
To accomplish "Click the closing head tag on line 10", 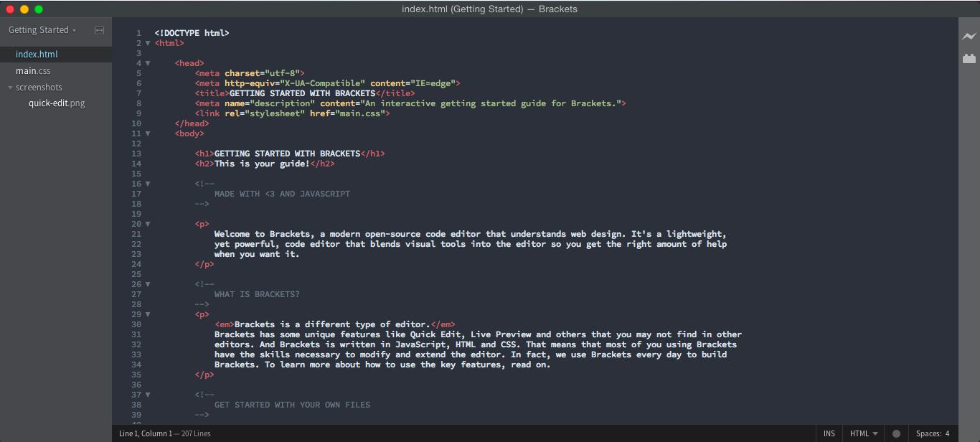I will pos(192,123).
